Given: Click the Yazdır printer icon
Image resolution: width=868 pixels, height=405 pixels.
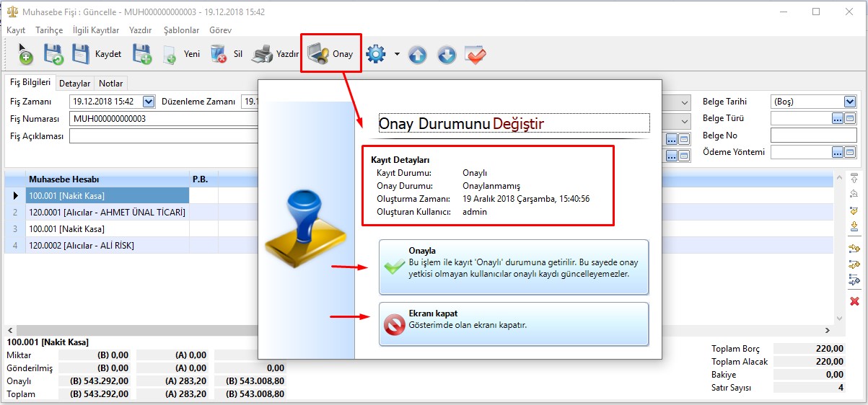Looking at the screenshot, I should (x=264, y=55).
